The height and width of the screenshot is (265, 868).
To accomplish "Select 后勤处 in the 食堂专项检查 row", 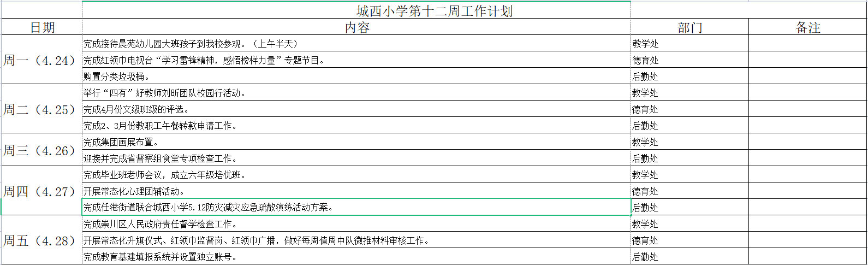I will pyautogui.click(x=689, y=158).
